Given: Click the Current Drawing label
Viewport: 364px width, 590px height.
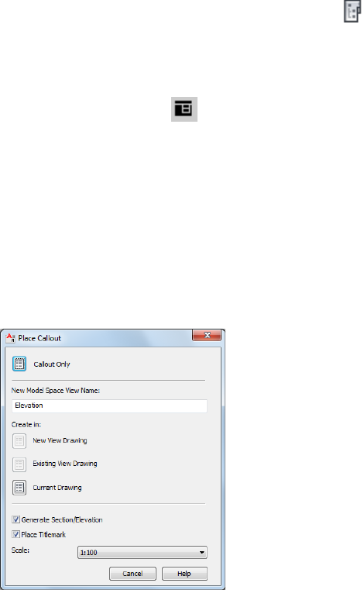Looking at the screenshot, I should [x=57, y=488].
